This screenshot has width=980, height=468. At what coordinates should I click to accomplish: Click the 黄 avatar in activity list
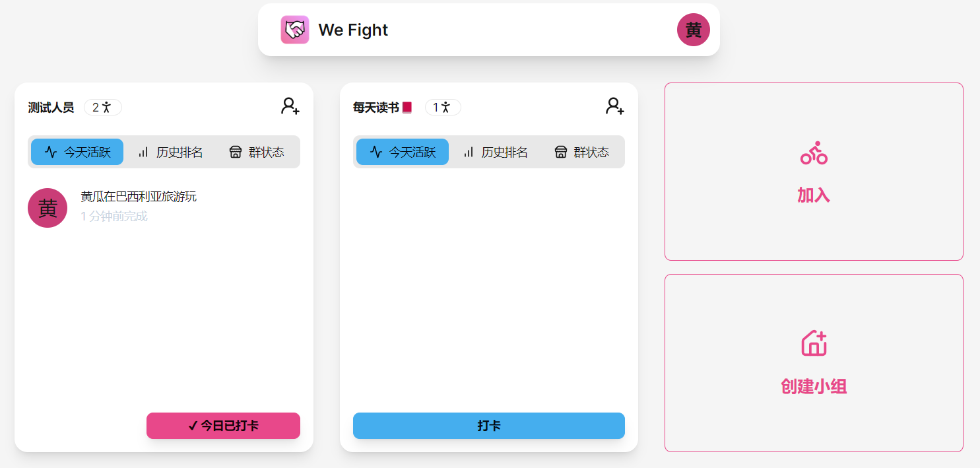(48, 208)
